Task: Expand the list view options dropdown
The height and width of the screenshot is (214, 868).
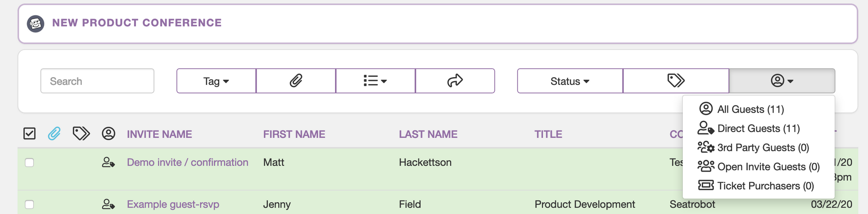Action: click(375, 81)
